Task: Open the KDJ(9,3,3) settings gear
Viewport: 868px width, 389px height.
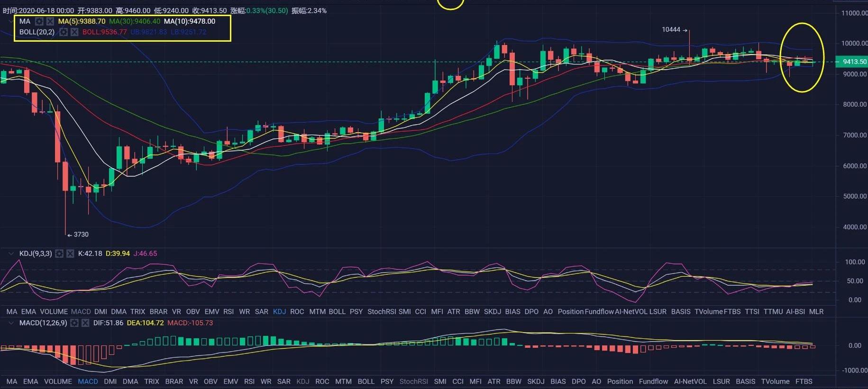Action: [59, 253]
